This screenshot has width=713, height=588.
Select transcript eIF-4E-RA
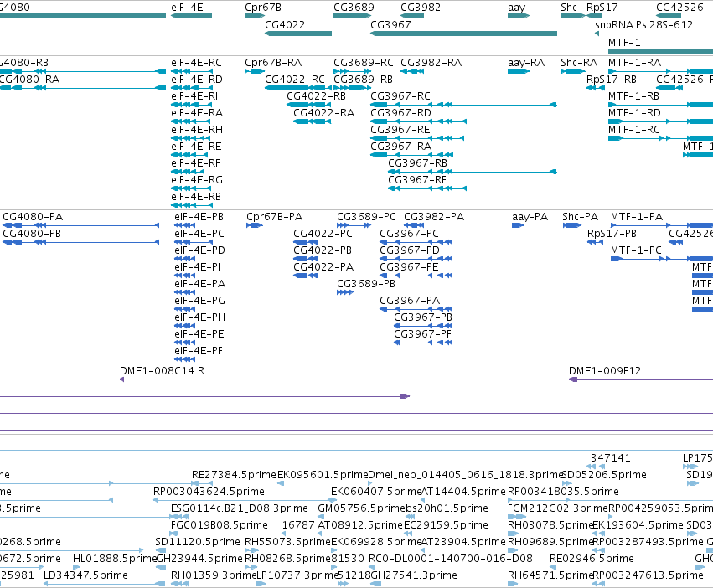coord(190,121)
